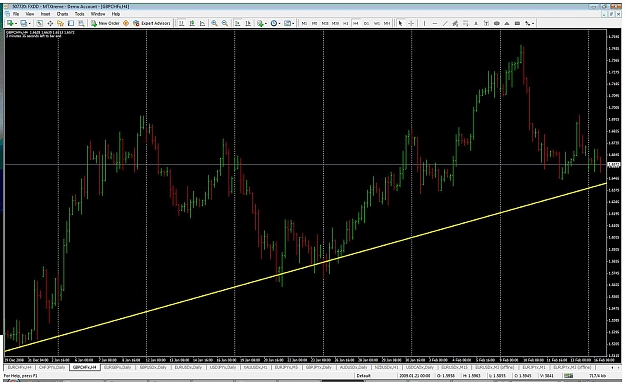Select the M15 timeframe
The image size is (625, 382).
tap(325, 23)
